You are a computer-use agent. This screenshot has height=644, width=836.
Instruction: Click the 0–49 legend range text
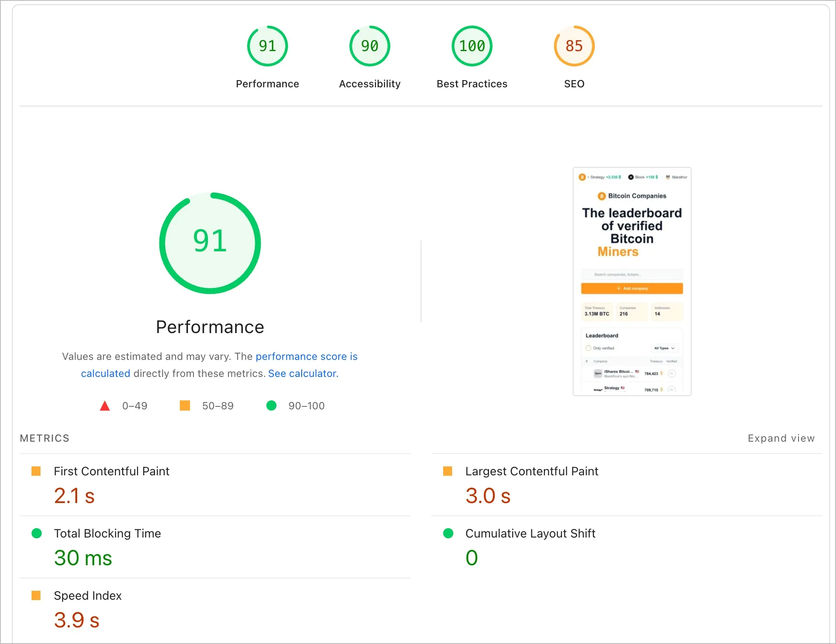click(135, 406)
